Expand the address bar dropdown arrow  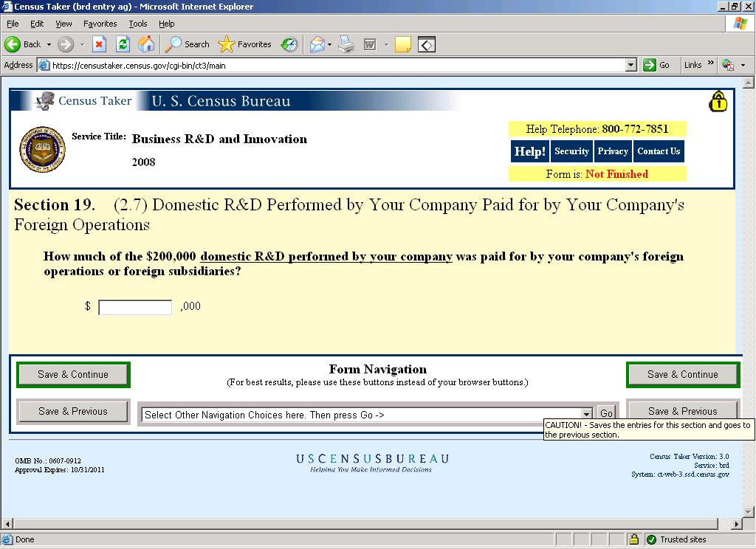(x=630, y=65)
